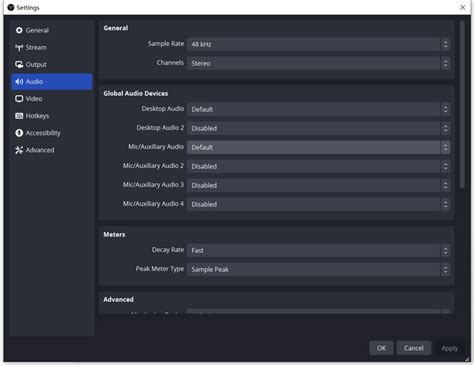
Task: Open the Mic/Auxiliary Audio 2 dropdown
Action: click(x=319, y=166)
